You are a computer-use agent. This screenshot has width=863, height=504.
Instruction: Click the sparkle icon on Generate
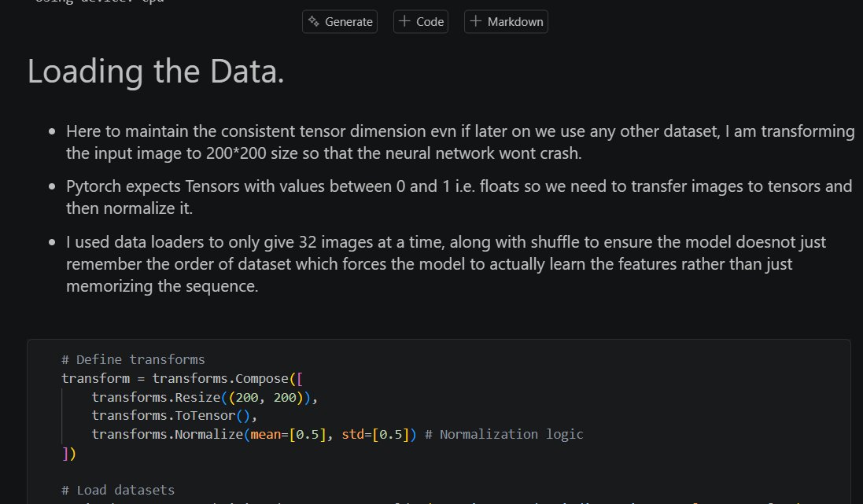314,22
